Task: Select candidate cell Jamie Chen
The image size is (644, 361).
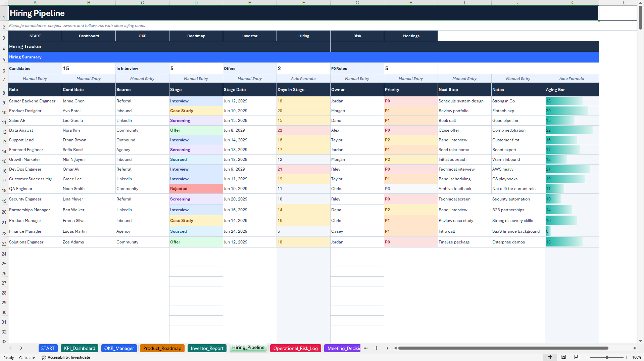Action: point(89,101)
